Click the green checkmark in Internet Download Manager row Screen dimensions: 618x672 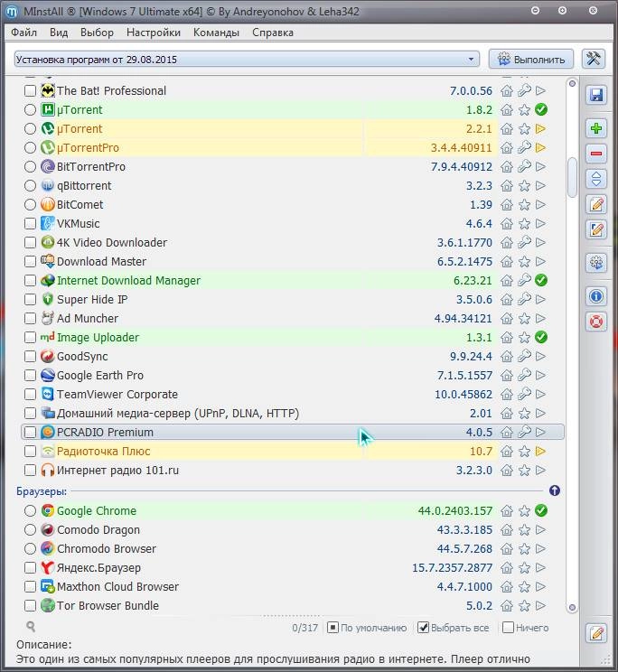[541, 280]
